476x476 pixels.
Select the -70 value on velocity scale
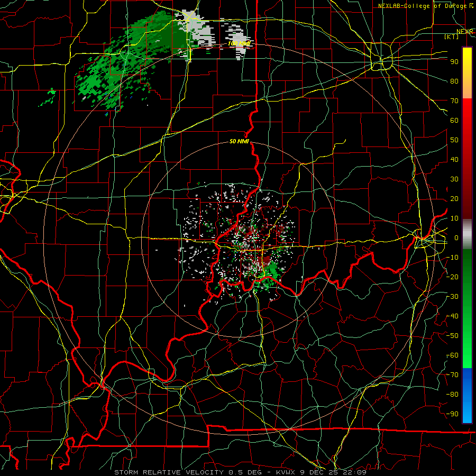point(452,375)
